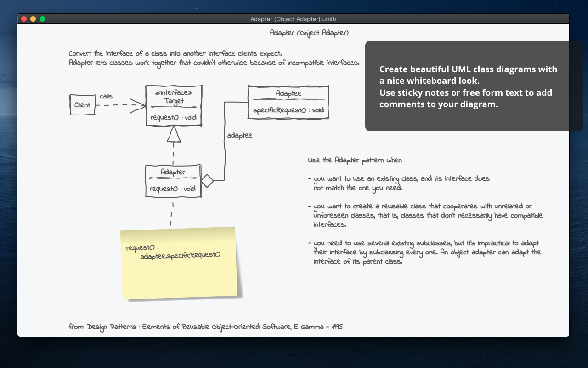
Task: Select the Adaptee class box
Action: tap(288, 93)
